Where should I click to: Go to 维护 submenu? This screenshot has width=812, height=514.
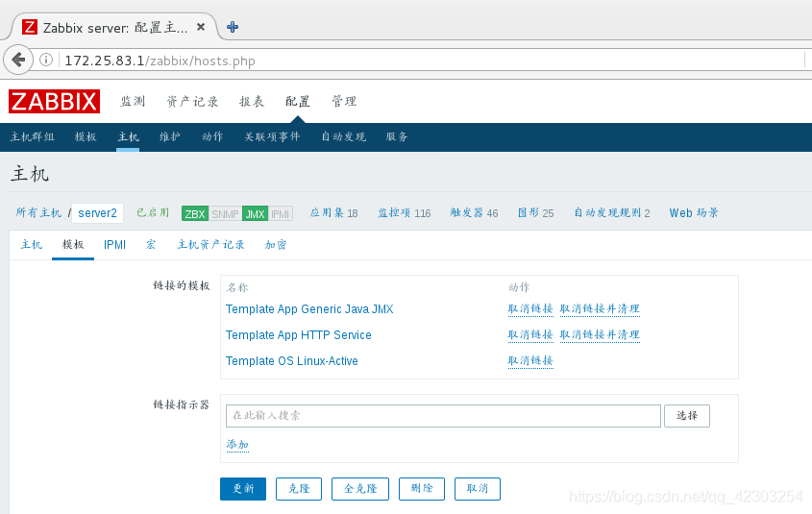[170, 136]
